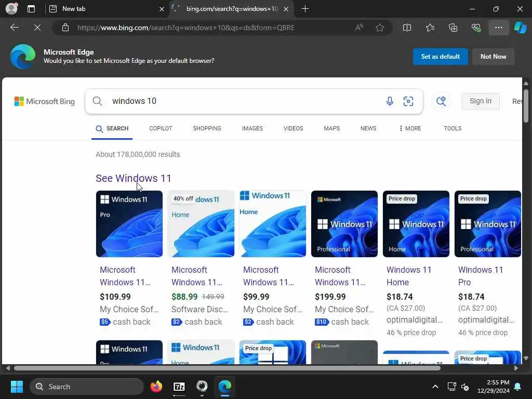Click the page vertical scrollbar thumb
The height and width of the screenshot is (399, 532).
tap(526, 106)
